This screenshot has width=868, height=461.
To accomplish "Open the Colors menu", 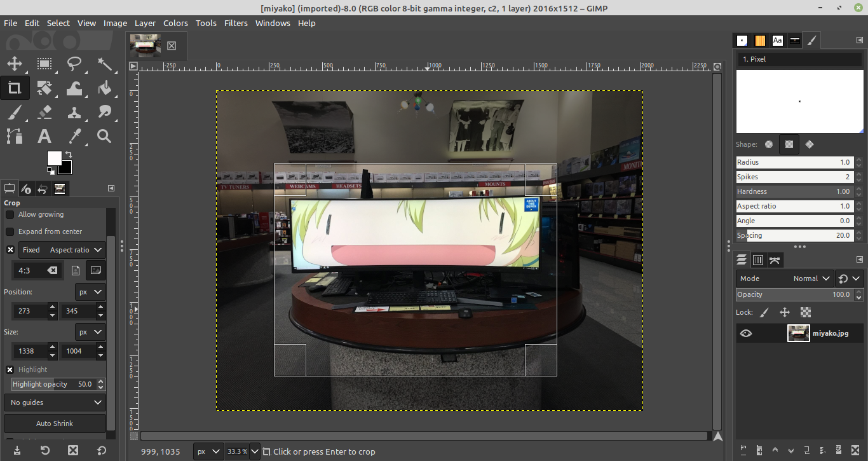I will click(x=175, y=23).
